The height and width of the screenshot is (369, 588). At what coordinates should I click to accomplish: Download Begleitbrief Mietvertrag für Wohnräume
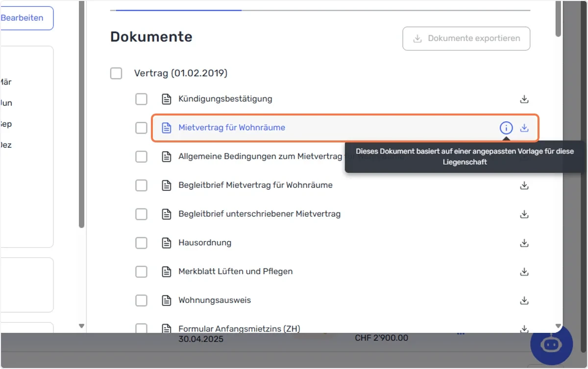(524, 185)
